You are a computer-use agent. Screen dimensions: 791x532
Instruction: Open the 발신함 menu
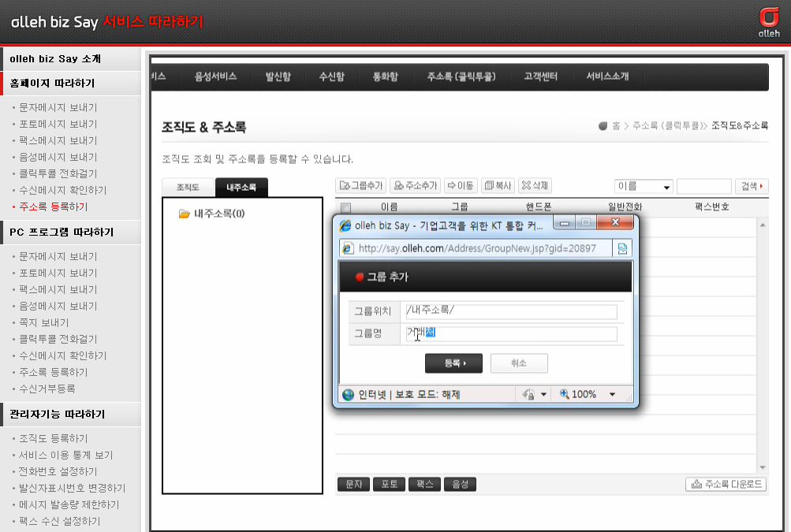click(x=278, y=76)
